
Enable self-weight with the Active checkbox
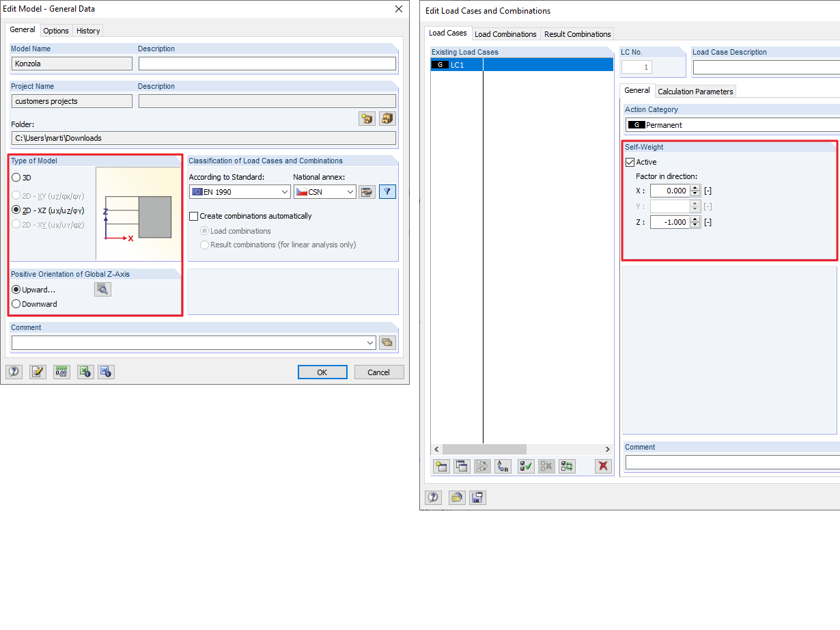click(629, 162)
